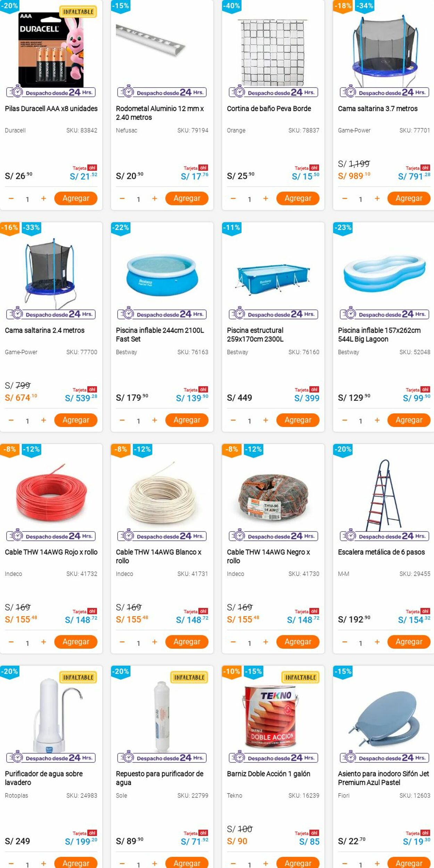
Task: Add Pilas Duracell AAA x8 to cart
Action: coord(76,198)
